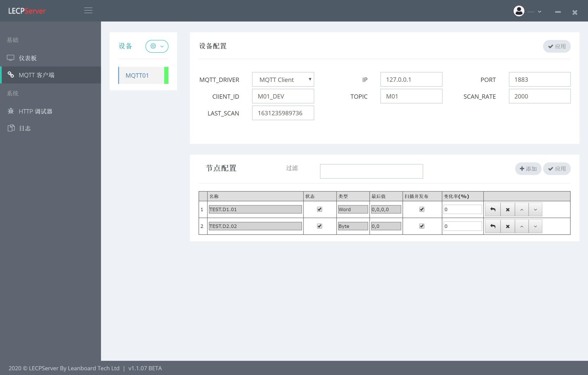Image resolution: width=588 pixels, height=375 pixels.
Task: Open the user avatar account menu
Action: tap(519, 11)
